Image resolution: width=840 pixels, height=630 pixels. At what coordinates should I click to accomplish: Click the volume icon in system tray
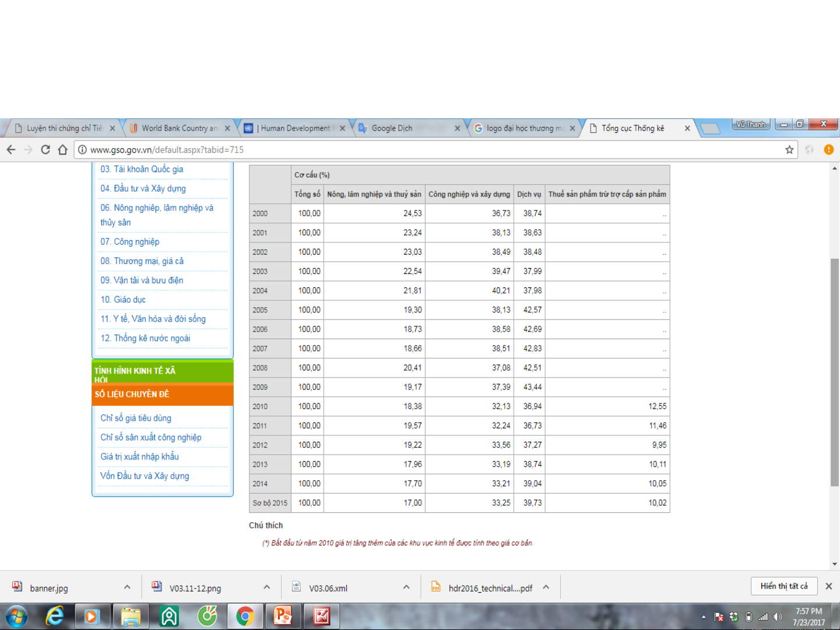point(778,617)
